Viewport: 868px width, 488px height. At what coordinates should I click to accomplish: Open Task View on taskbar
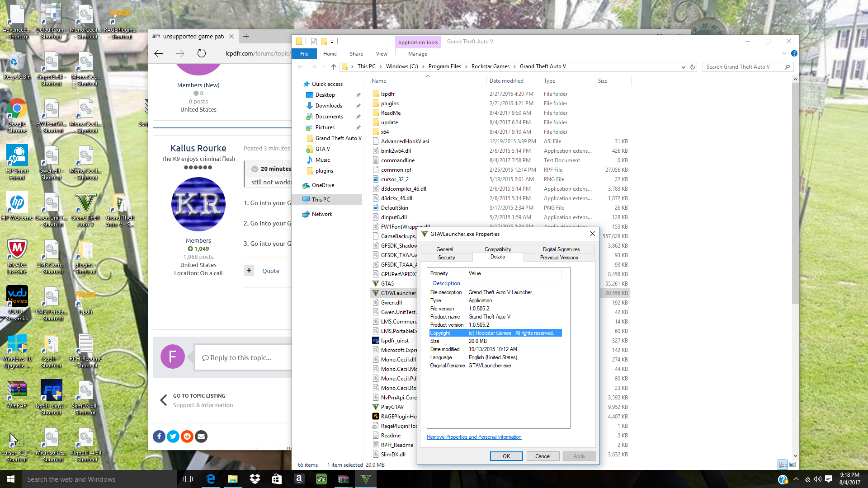pos(188,479)
